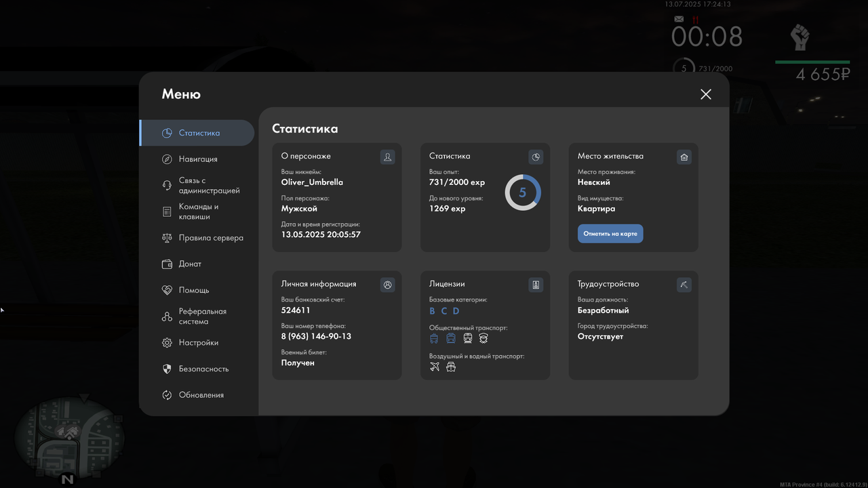Image resolution: width=868 pixels, height=488 pixels.
Task: Click the boat license icon
Action: [x=451, y=367]
